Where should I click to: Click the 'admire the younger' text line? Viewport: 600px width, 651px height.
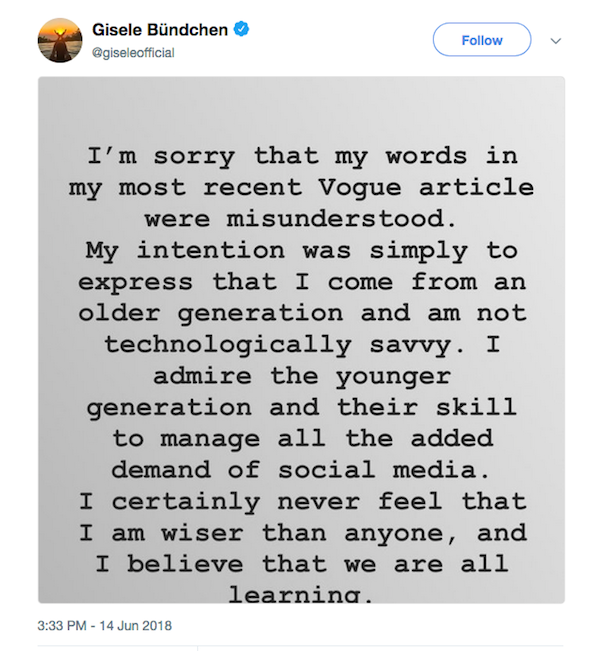302,377
